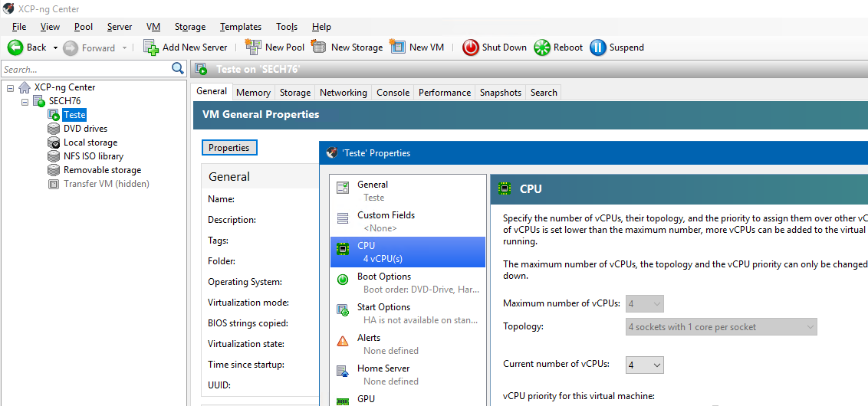This screenshot has height=406, width=868.
Task: Collapse the SECH76 server node
Action: pyautogui.click(x=25, y=101)
